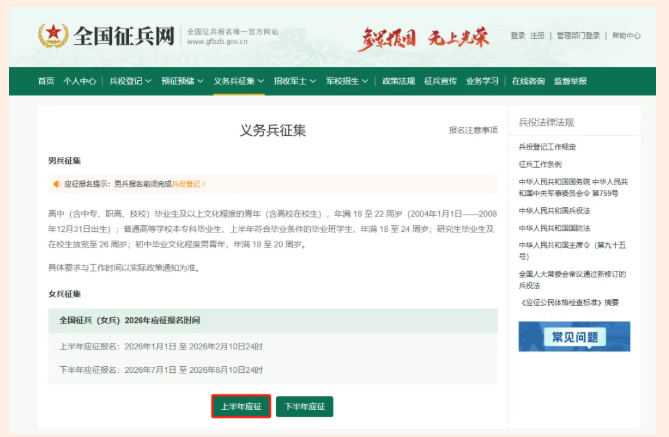Image resolution: width=669 pixels, height=437 pixels.
Task: Click the 登录 link at top right
Action: (x=517, y=35)
